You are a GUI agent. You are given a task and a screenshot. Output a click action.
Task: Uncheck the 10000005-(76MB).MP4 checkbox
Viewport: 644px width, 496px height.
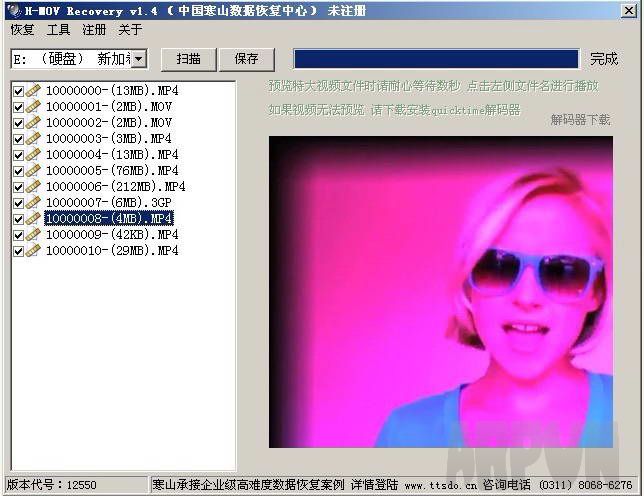18,171
